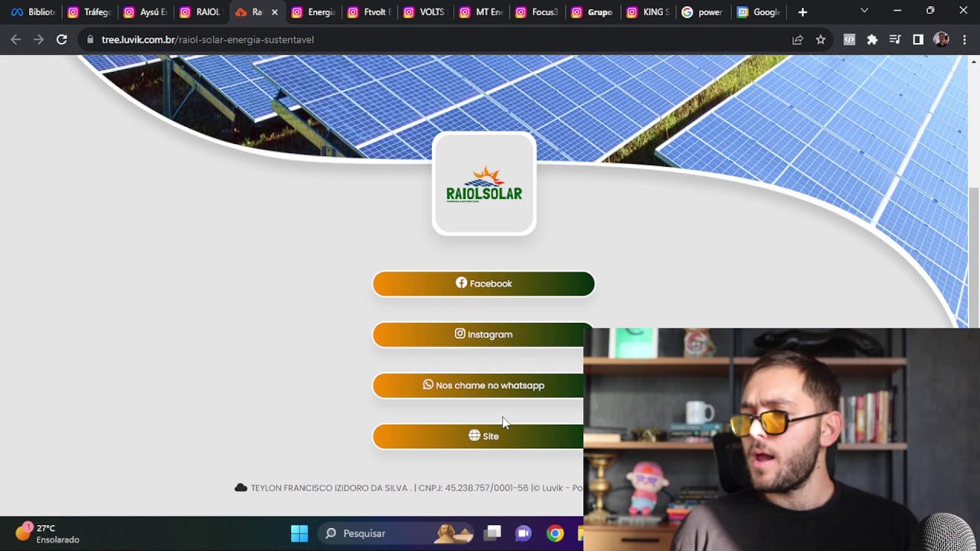Go back to the previous page
The width and height of the screenshot is (980, 551).
point(16,40)
